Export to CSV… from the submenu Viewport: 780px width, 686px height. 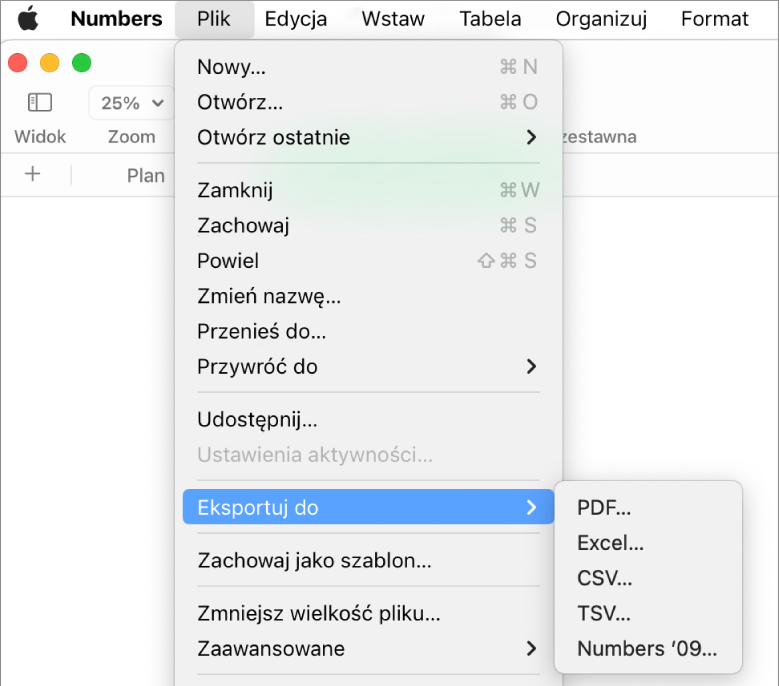coord(648,578)
